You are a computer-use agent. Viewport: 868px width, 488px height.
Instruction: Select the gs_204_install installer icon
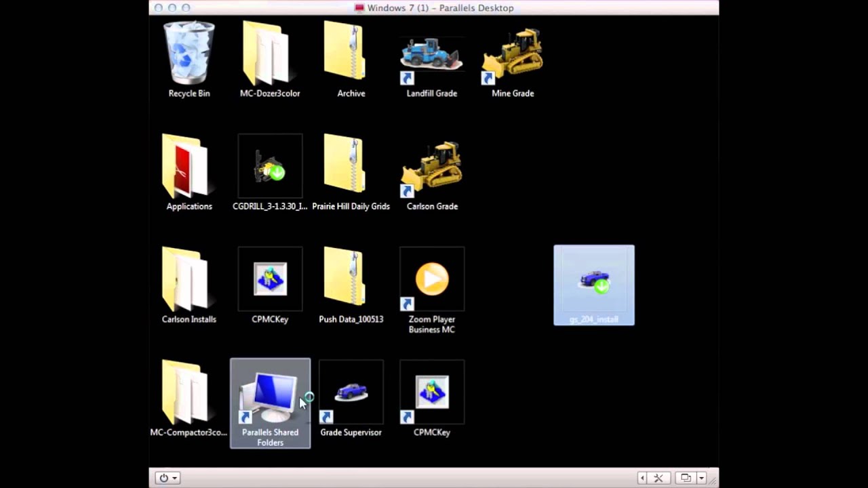pos(594,285)
